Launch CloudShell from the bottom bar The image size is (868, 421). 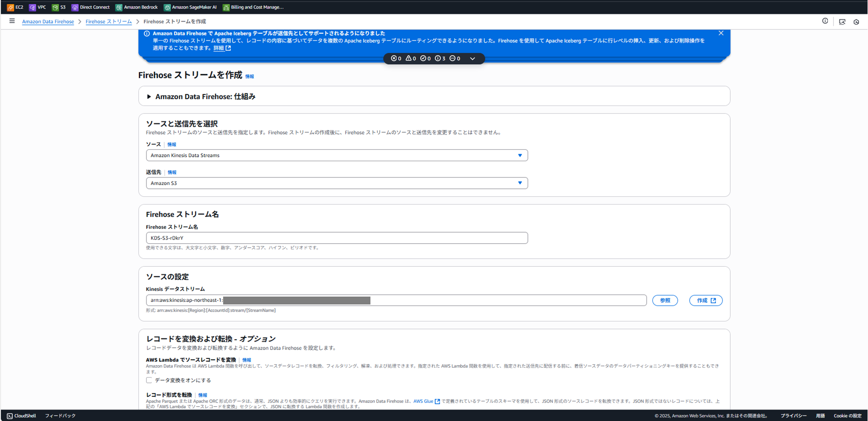21,415
